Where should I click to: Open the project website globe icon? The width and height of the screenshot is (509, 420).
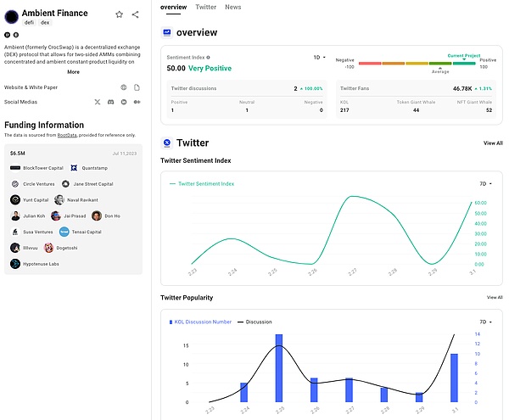click(x=124, y=87)
